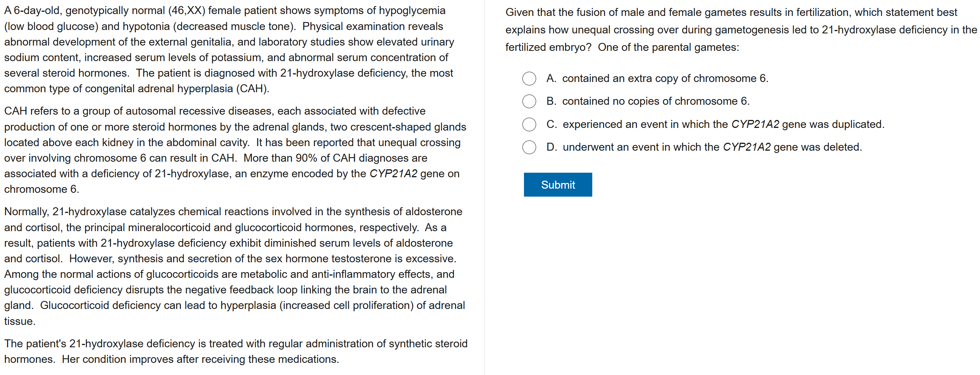Click '(46,XX)' in the first passage line
This screenshot has width=980, height=375.
click(x=186, y=11)
